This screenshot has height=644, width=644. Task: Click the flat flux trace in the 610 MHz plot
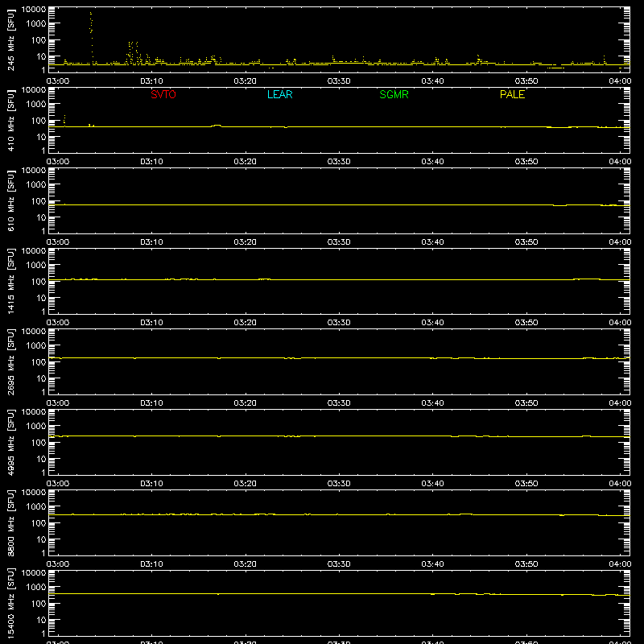[339, 204]
